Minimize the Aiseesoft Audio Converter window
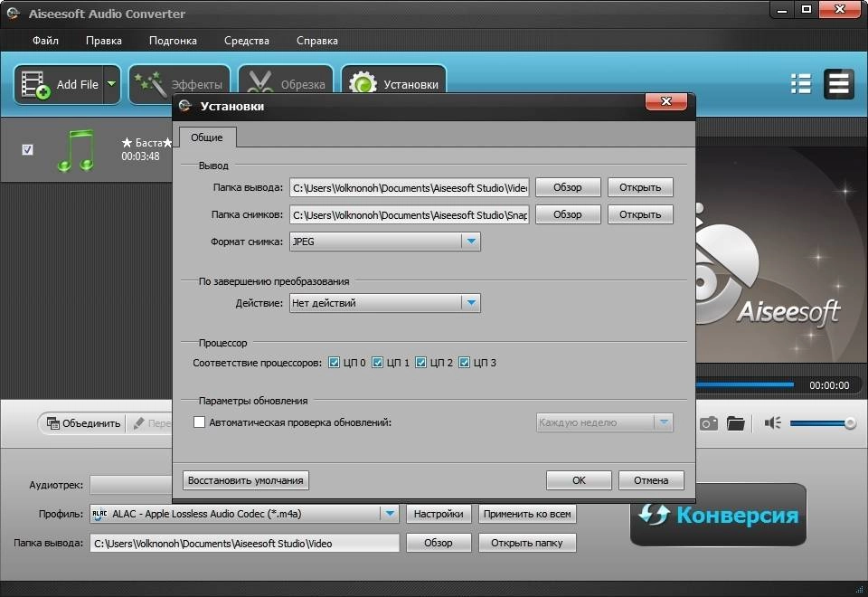 [782, 9]
